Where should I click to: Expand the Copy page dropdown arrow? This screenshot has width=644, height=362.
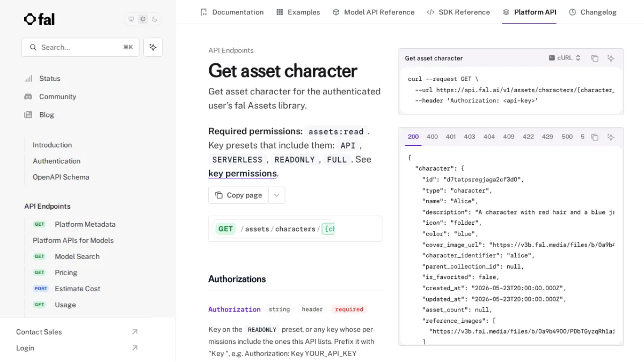click(x=276, y=195)
